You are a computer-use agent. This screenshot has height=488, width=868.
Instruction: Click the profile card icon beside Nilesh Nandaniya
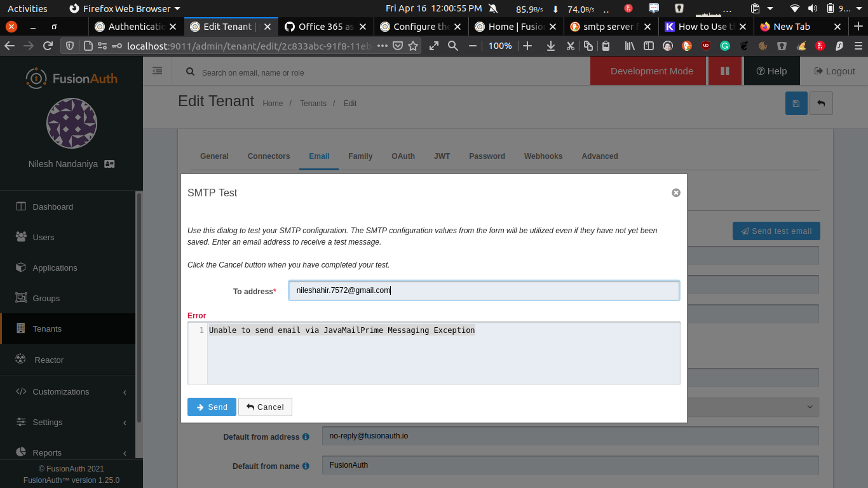pos(109,164)
